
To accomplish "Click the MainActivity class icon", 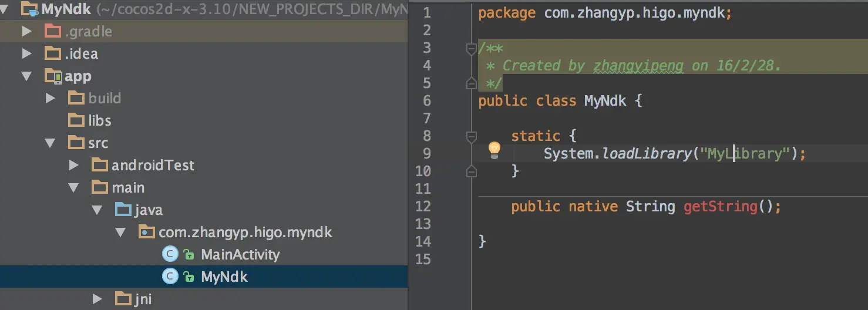I will pyautogui.click(x=170, y=254).
